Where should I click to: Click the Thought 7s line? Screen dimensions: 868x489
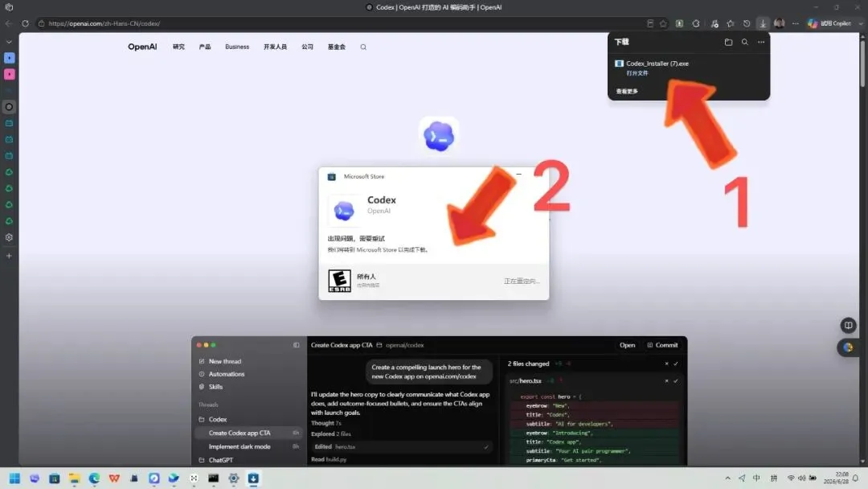[326, 423]
